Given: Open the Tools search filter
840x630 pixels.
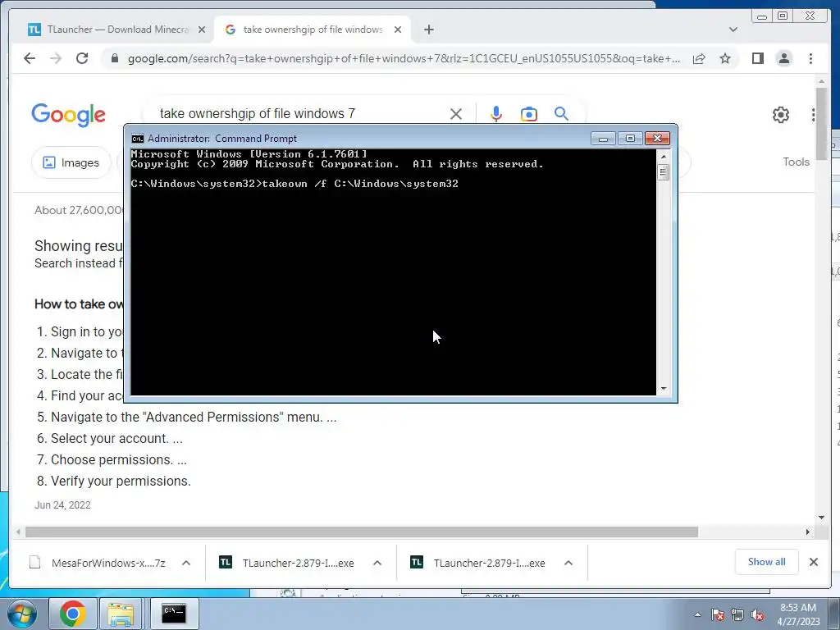Looking at the screenshot, I should (x=796, y=162).
